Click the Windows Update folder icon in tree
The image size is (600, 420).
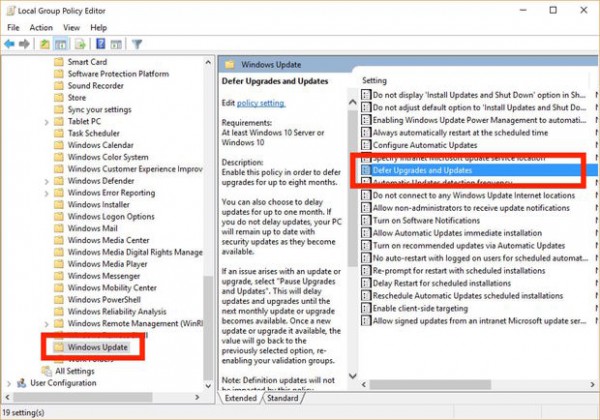click(x=59, y=347)
